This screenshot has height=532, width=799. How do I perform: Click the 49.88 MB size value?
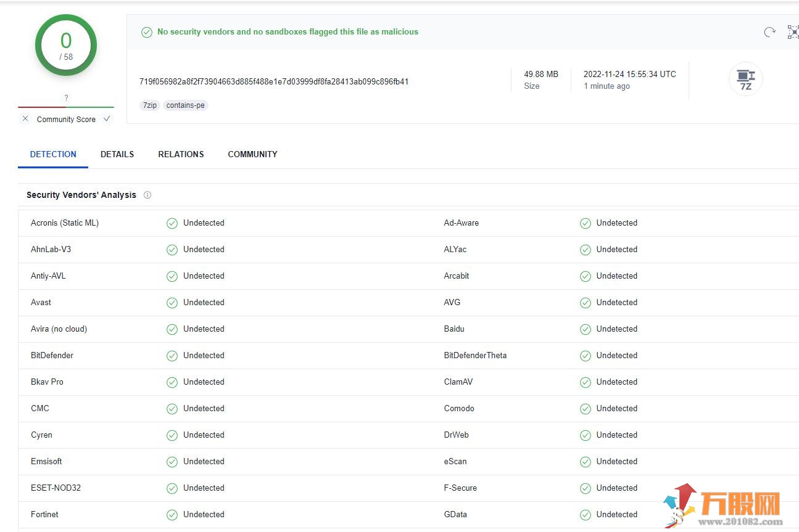click(541, 74)
